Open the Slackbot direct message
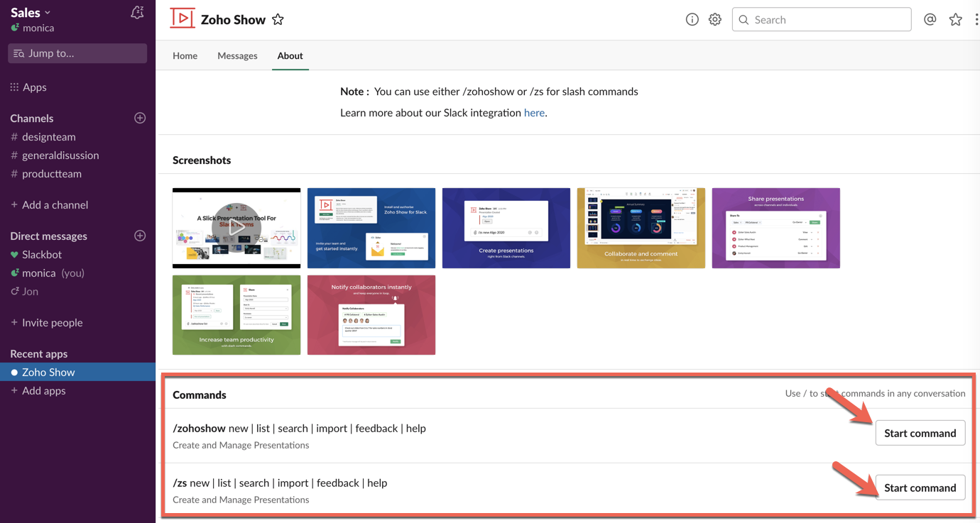Image resolution: width=980 pixels, height=523 pixels. (x=41, y=254)
